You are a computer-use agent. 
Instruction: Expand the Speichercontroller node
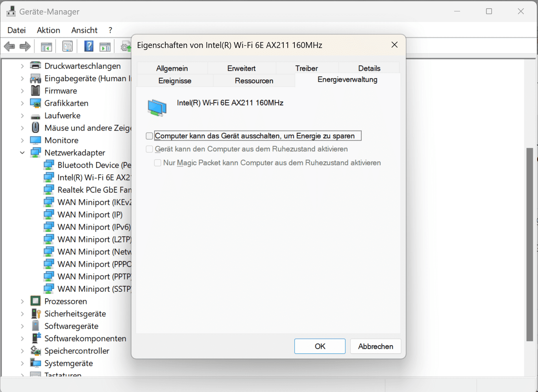coord(22,351)
